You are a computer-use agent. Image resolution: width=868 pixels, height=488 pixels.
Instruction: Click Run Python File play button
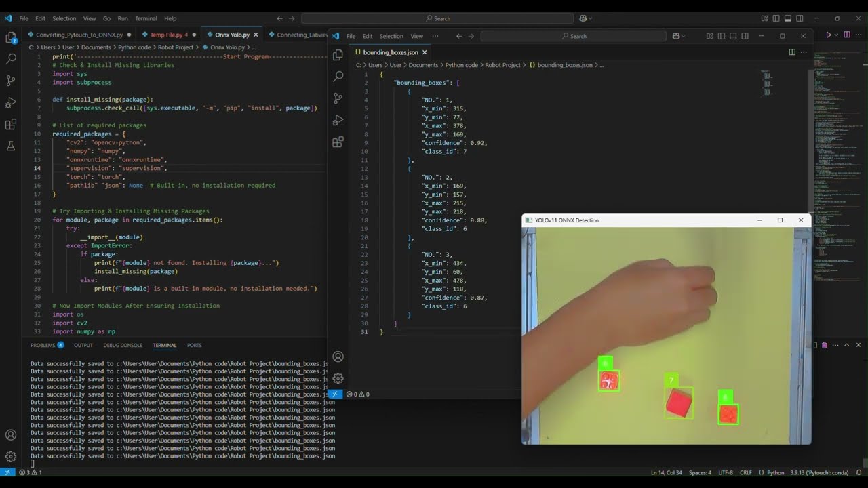tap(829, 35)
